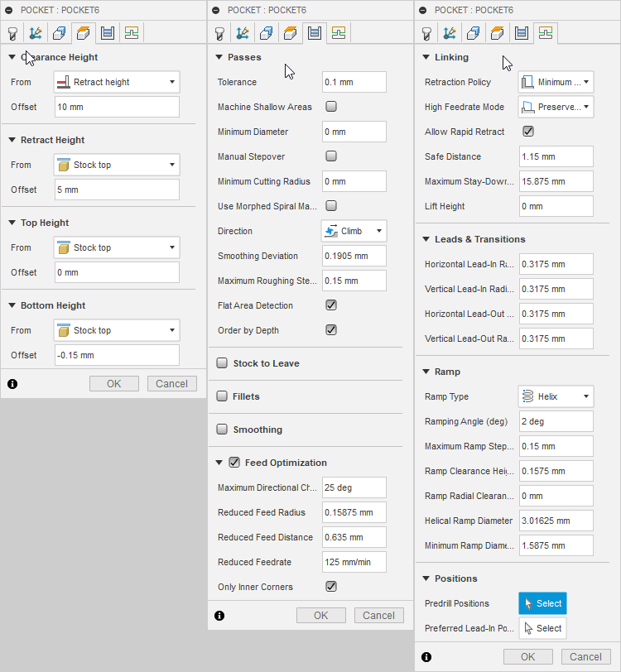Screen dimensions: 621x672
Task: Open High Feedrate Mode dropdown
Action: (x=556, y=107)
